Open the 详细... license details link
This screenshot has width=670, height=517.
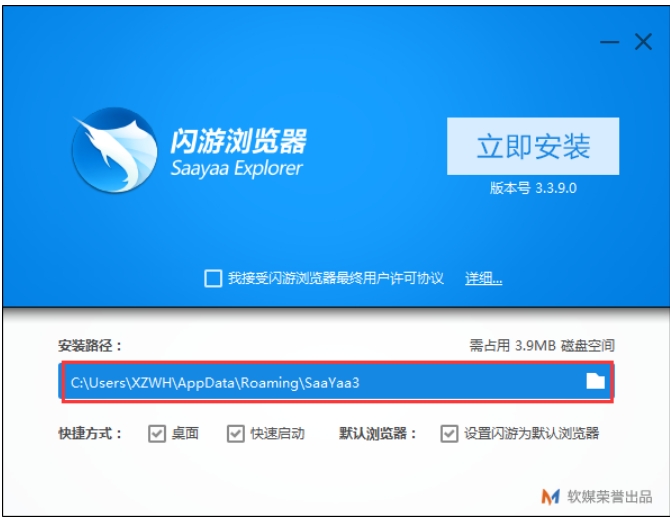click(483, 278)
